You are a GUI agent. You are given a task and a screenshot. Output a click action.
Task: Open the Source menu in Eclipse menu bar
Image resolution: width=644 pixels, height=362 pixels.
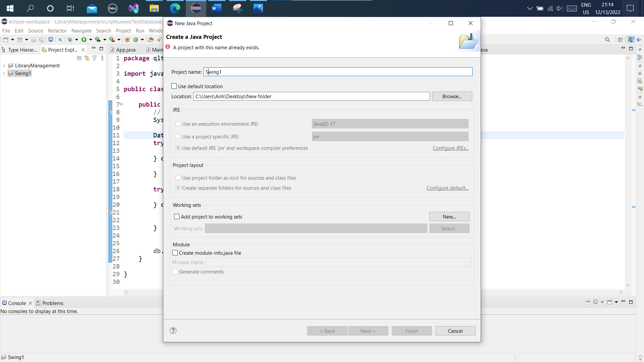(35, 30)
